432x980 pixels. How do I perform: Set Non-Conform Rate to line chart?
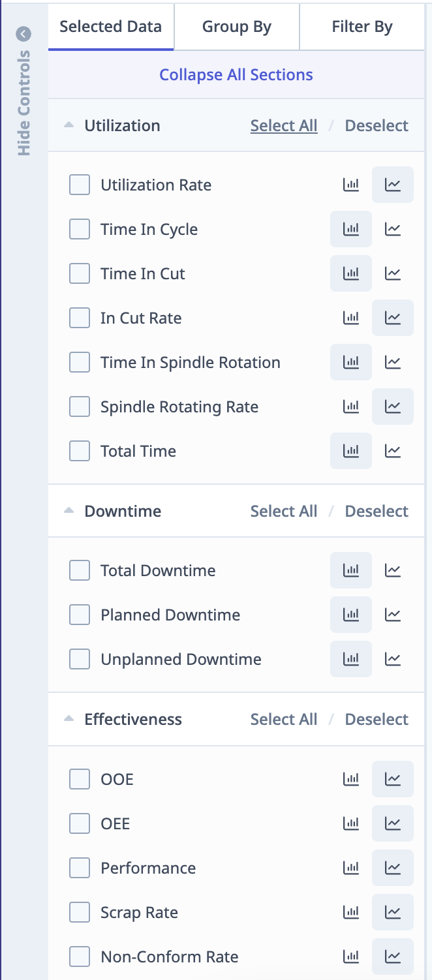pos(393,957)
